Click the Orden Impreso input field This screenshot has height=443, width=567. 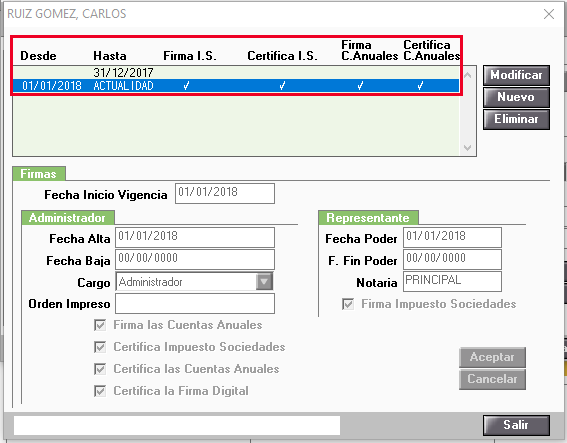click(195, 304)
